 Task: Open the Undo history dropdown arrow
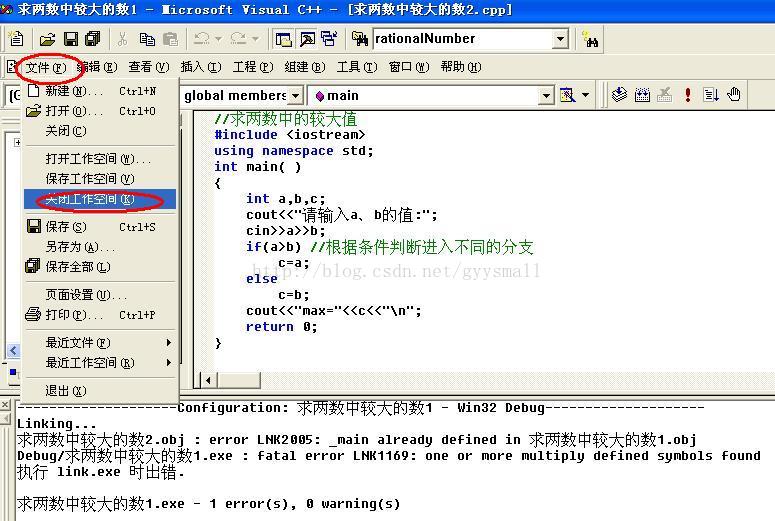click(218, 39)
